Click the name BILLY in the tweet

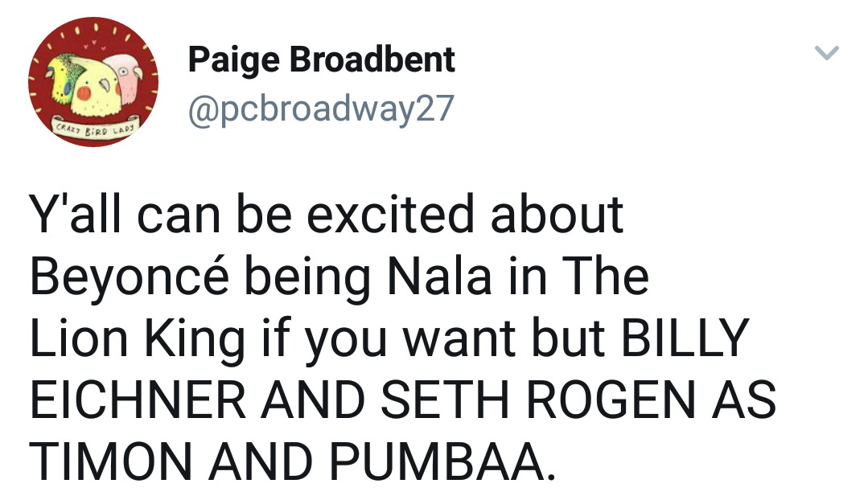click(x=685, y=338)
